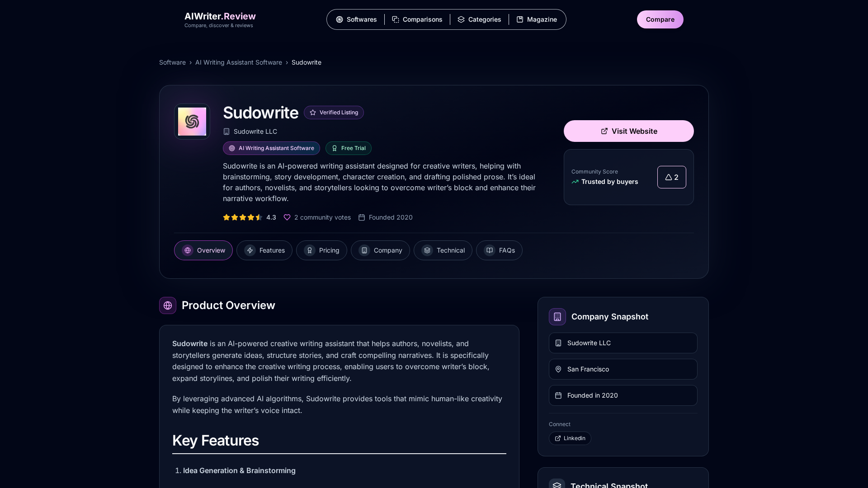The width and height of the screenshot is (868, 488).
Task: Open the Categories navigation menu
Action: coord(479,19)
